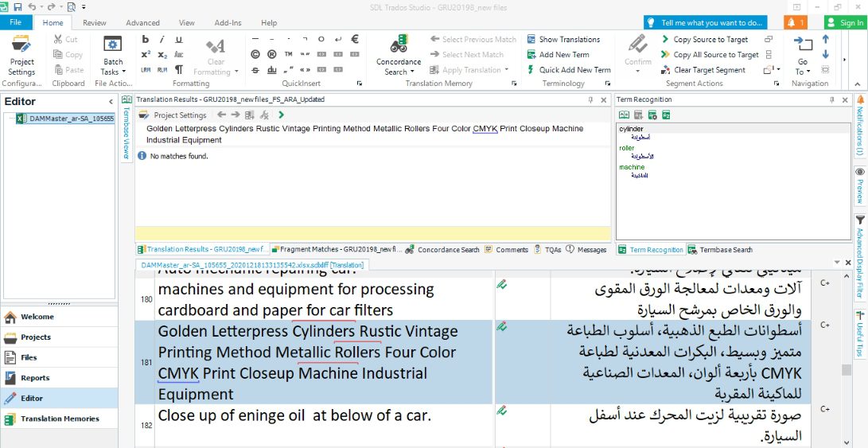Switch to the TQAs tab
The image size is (868, 448).
pos(547,250)
